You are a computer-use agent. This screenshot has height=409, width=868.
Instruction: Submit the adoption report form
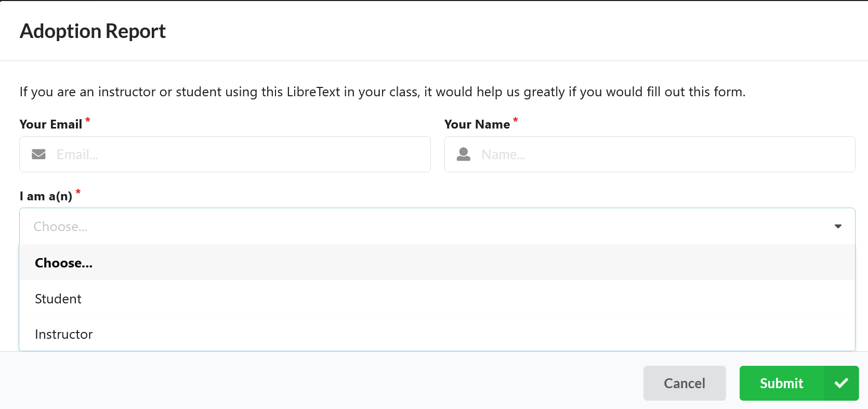[x=781, y=384]
